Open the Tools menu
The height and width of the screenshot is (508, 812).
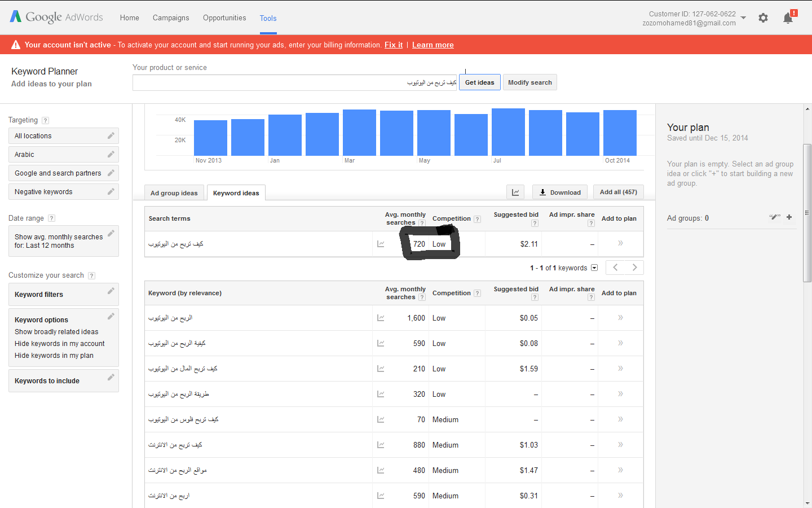tap(268, 18)
